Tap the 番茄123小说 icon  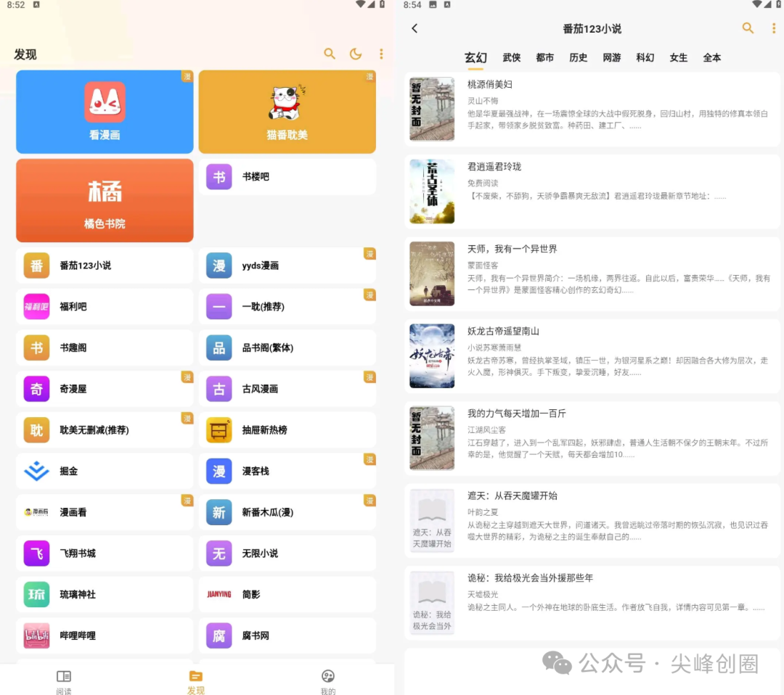(36, 266)
